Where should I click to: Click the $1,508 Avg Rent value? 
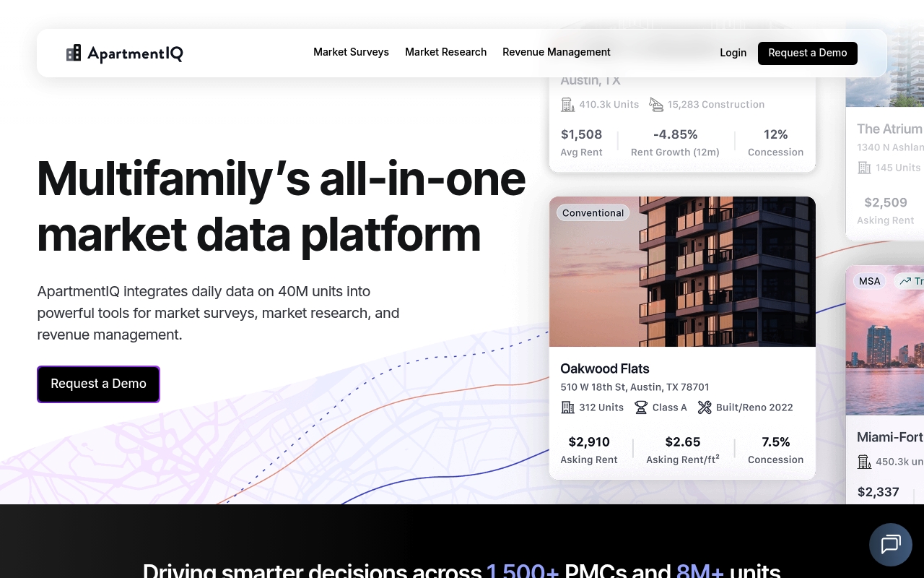pos(582,134)
